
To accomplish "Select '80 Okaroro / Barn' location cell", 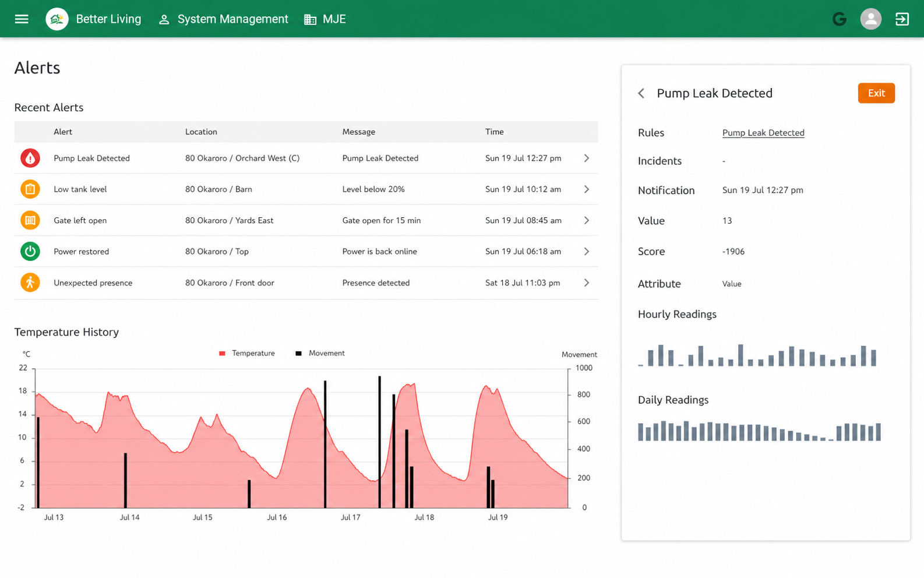I will pos(218,189).
